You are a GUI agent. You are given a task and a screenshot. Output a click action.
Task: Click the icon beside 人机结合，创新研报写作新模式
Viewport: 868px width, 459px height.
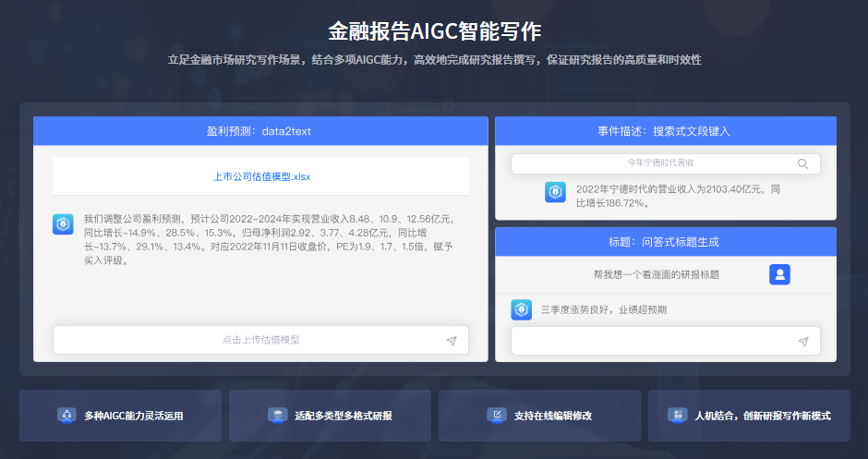click(x=677, y=416)
